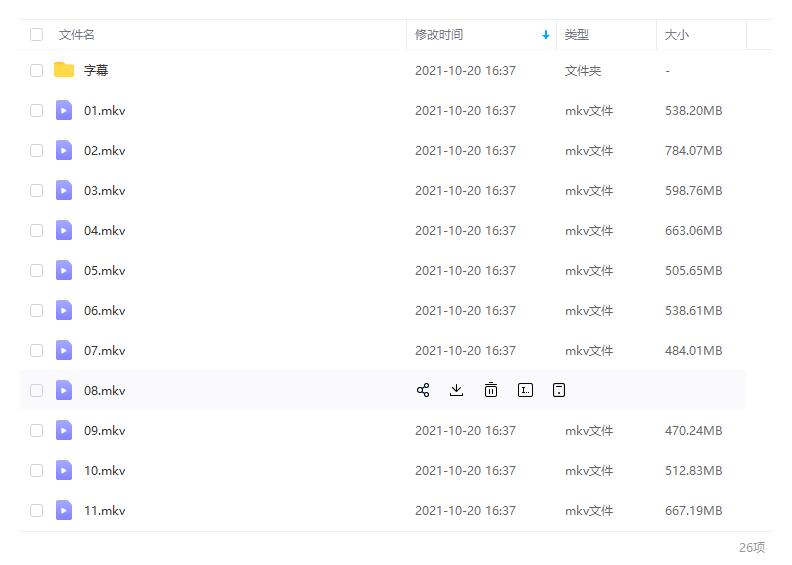Viewport: 792px width, 565px height.
Task: Check the 07.mkv row checkbox
Action: 36,350
